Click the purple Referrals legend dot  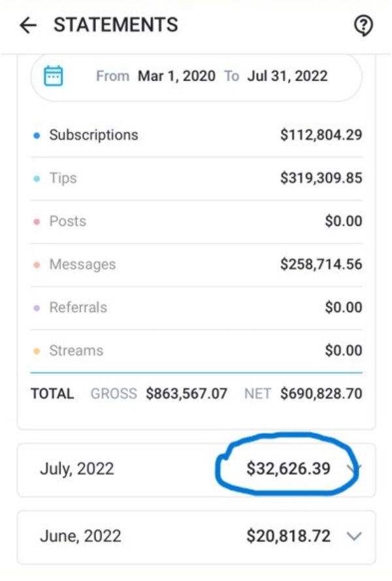(x=37, y=308)
